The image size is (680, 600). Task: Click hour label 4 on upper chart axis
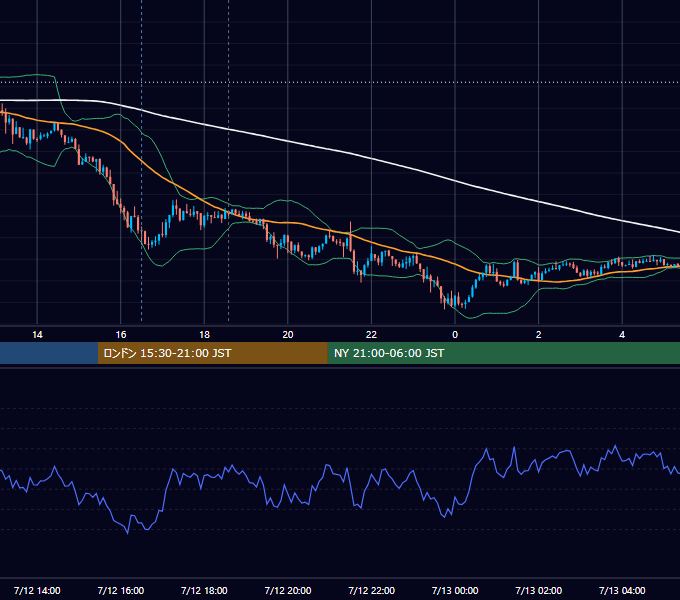pyautogui.click(x=622, y=335)
